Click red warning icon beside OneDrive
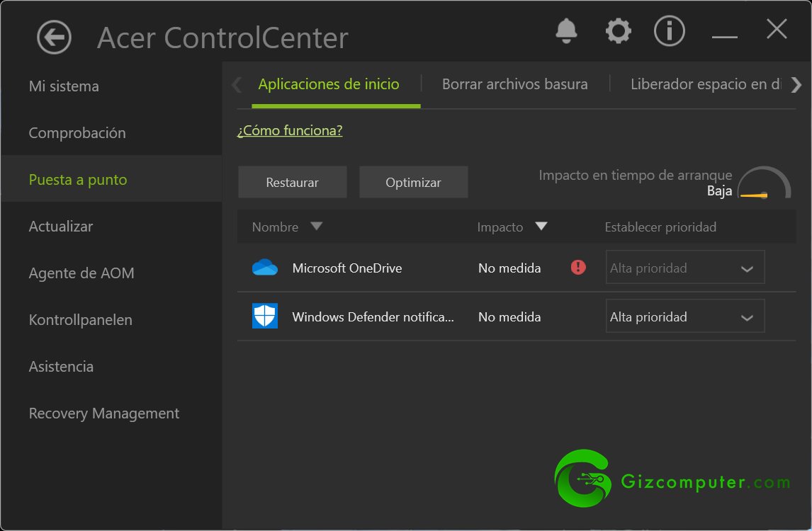The image size is (812, 531). (x=578, y=267)
